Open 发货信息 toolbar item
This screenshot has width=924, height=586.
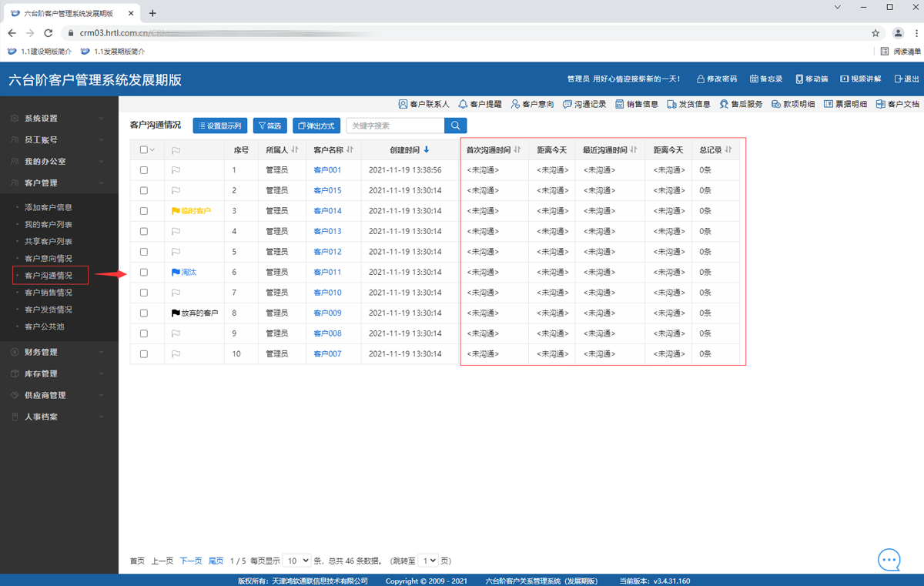(689, 104)
